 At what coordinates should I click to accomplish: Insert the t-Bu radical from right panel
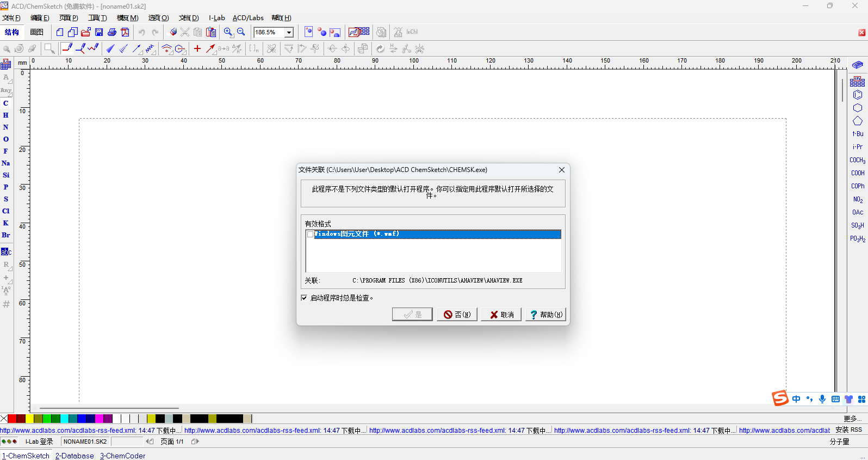[858, 134]
